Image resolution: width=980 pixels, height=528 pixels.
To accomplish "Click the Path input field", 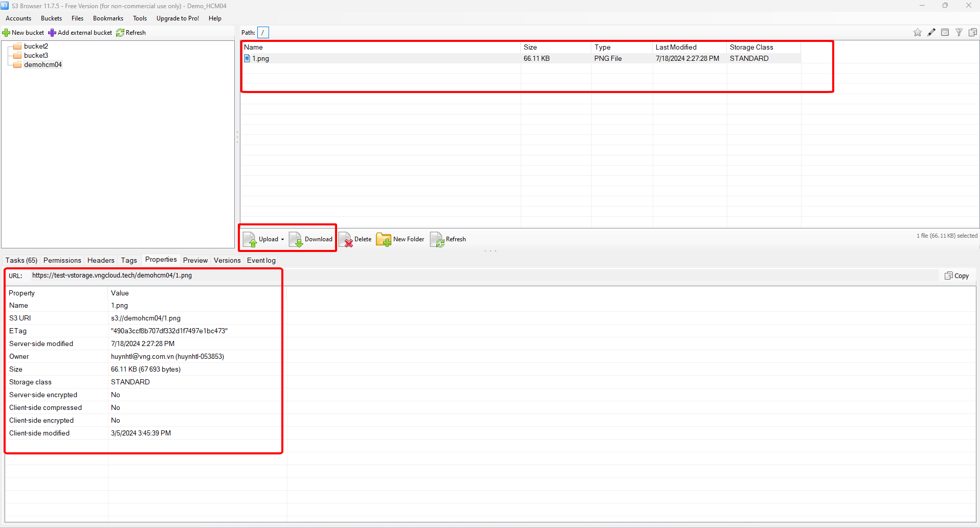I will [263, 33].
